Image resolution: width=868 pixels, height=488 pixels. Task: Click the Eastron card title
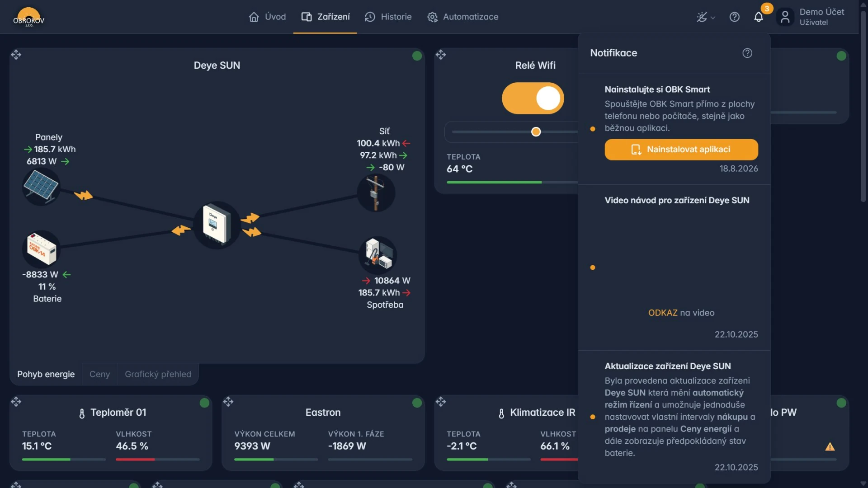click(x=323, y=413)
